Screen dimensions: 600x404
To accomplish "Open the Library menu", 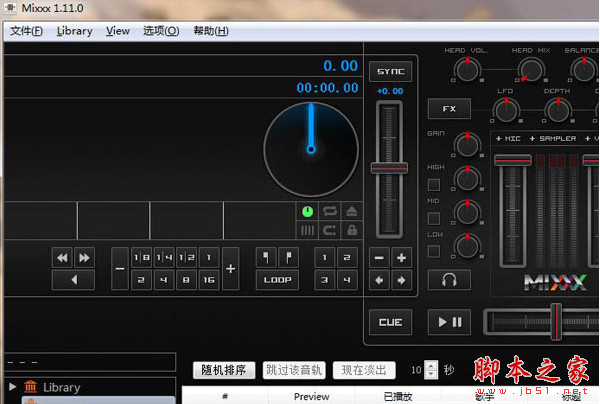I will [x=74, y=31].
